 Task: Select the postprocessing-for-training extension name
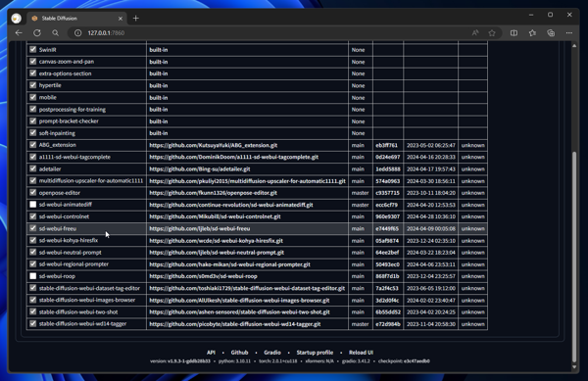point(72,110)
